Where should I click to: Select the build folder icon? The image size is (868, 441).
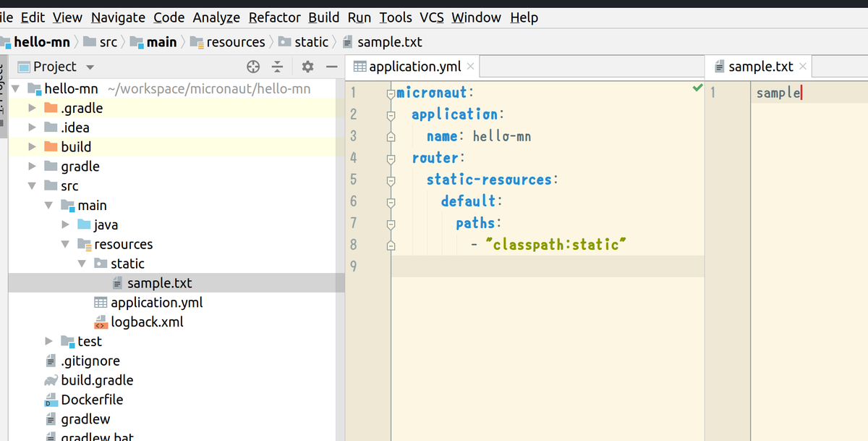pos(51,147)
